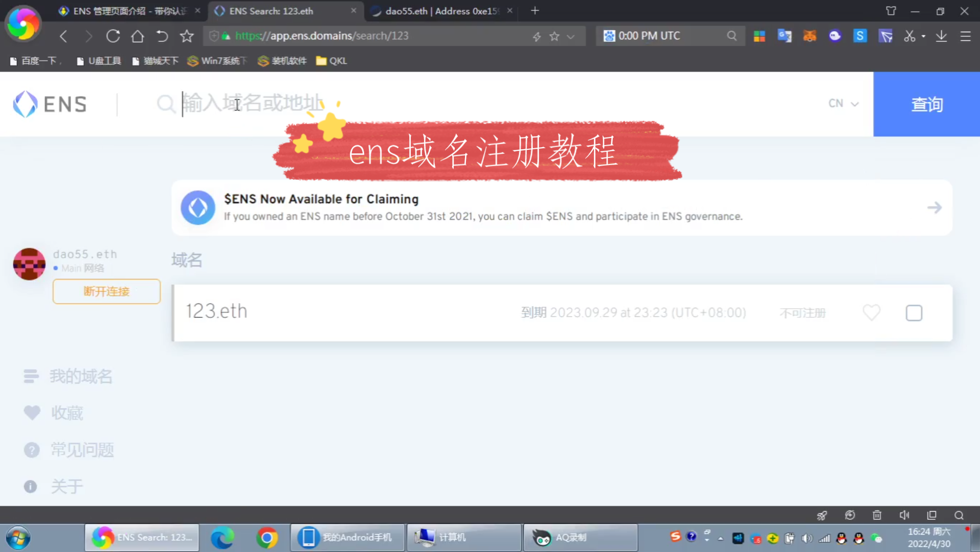Open 我的域名 in sidebar
This screenshot has width=980, height=552.
tap(68, 376)
